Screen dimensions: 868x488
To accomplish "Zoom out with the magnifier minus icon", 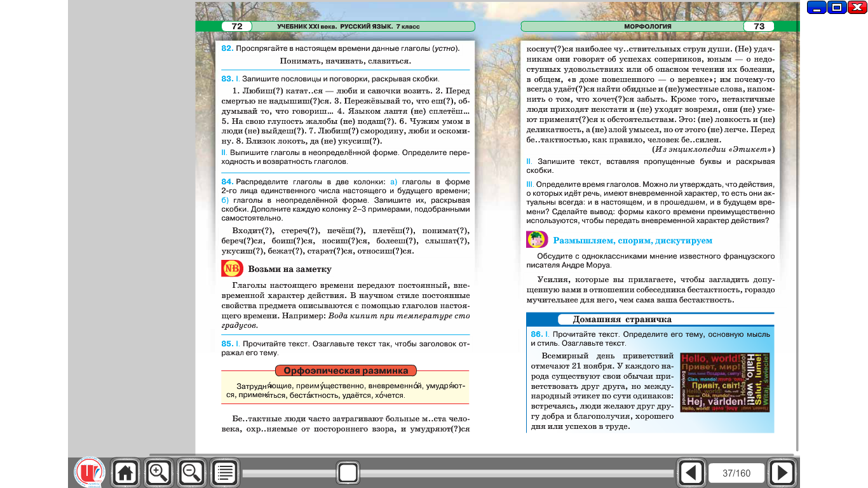I will [x=191, y=473].
